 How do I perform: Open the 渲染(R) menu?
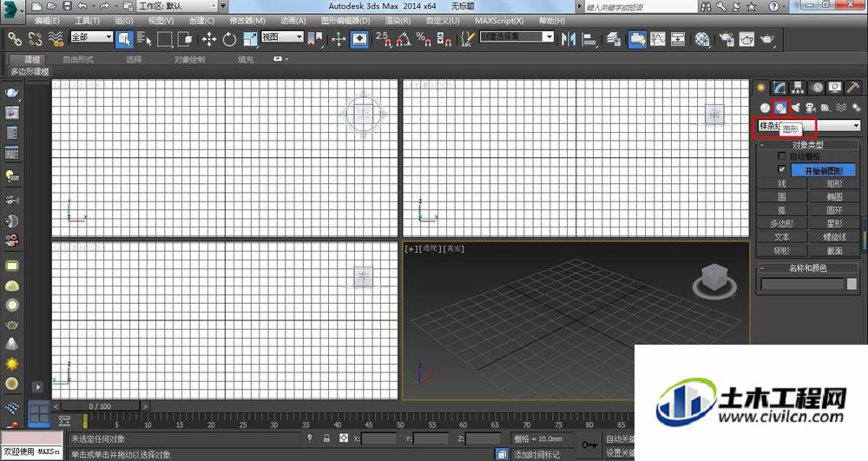[x=398, y=21]
